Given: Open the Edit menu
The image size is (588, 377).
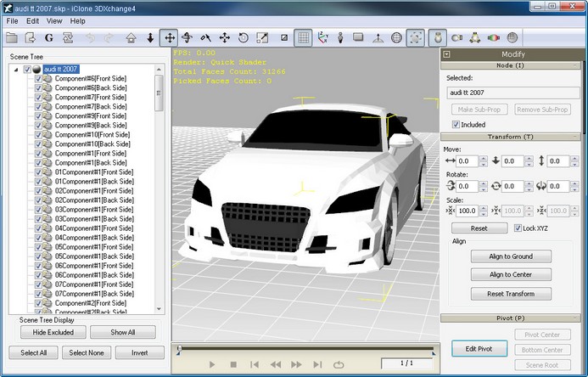Looking at the screenshot, I should (32, 20).
